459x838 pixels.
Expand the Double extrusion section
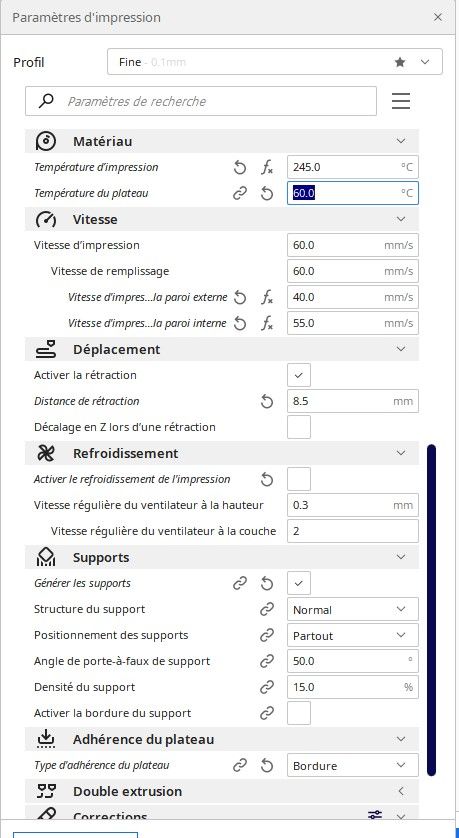coord(222,791)
